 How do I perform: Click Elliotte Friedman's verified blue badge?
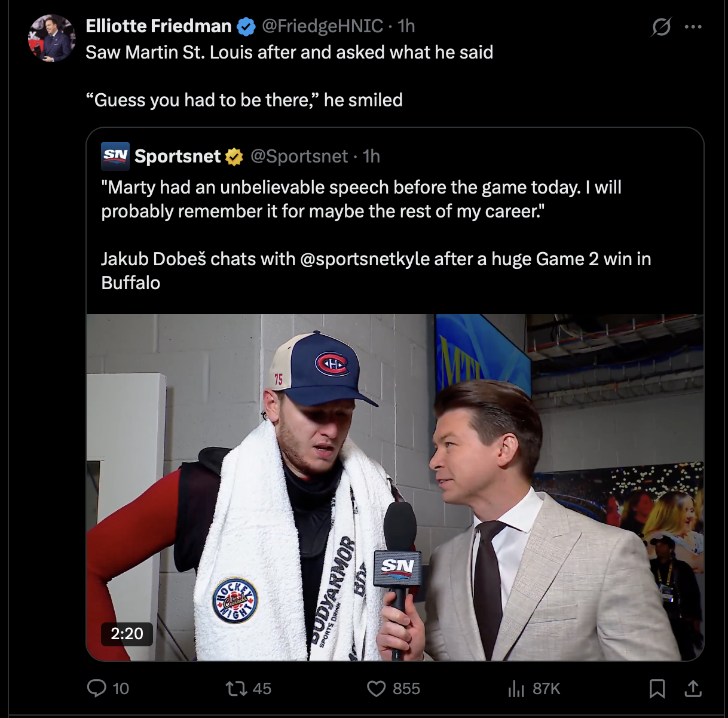click(x=246, y=26)
